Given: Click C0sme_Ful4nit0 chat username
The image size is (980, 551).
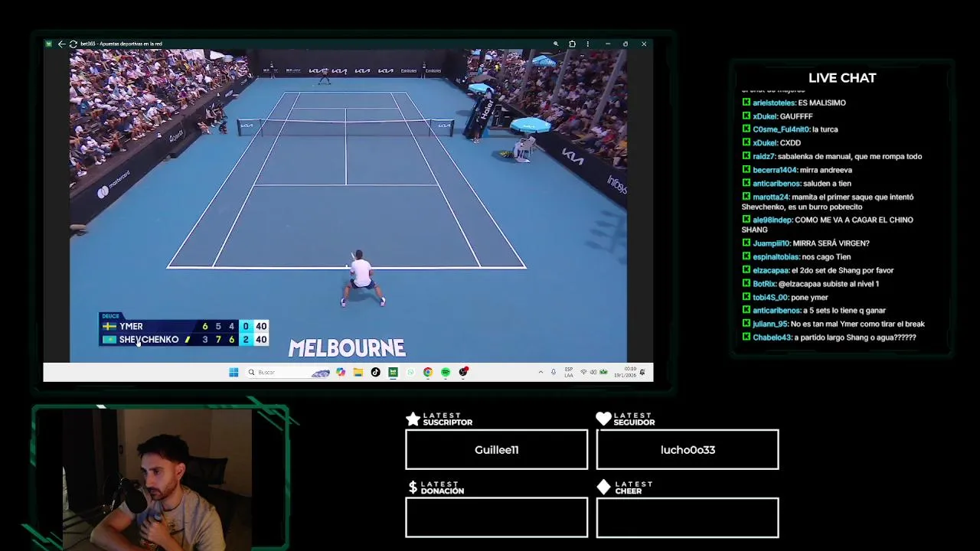Looking at the screenshot, I should click(x=781, y=129).
